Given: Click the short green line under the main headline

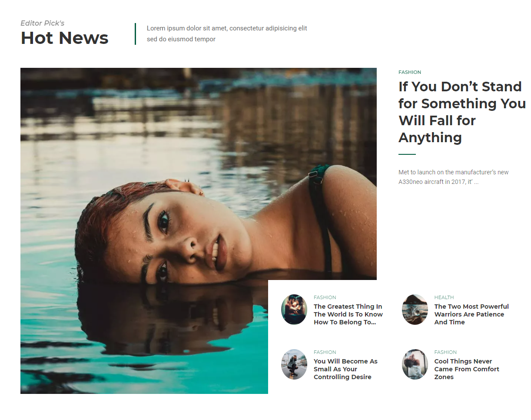Looking at the screenshot, I should pos(407,154).
